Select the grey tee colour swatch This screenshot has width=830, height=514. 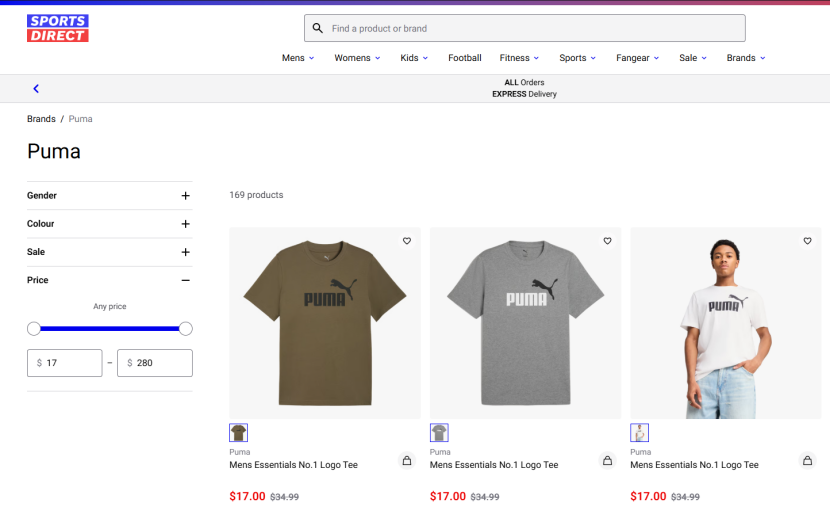click(439, 433)
